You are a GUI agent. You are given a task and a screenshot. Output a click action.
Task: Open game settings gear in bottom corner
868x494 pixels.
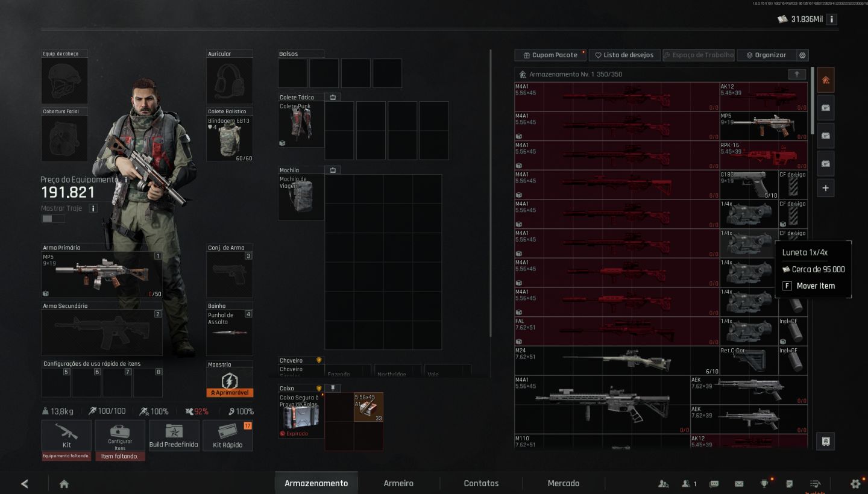(855, 483)
